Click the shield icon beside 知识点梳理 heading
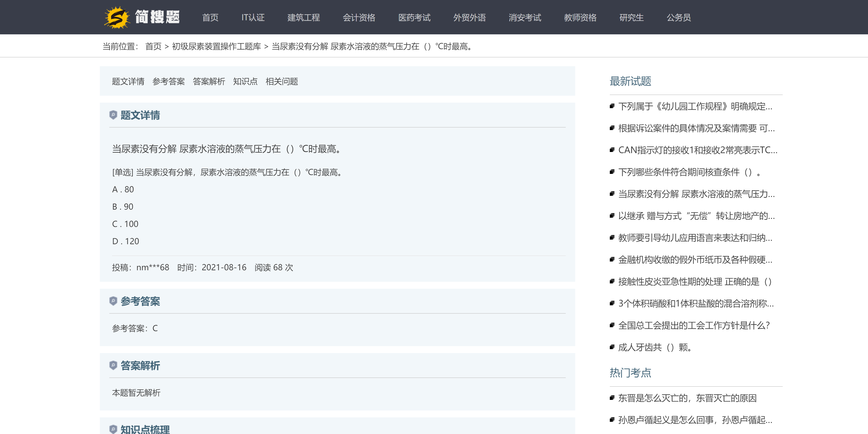The image size is (868, 434). click(x=113, y=429)
